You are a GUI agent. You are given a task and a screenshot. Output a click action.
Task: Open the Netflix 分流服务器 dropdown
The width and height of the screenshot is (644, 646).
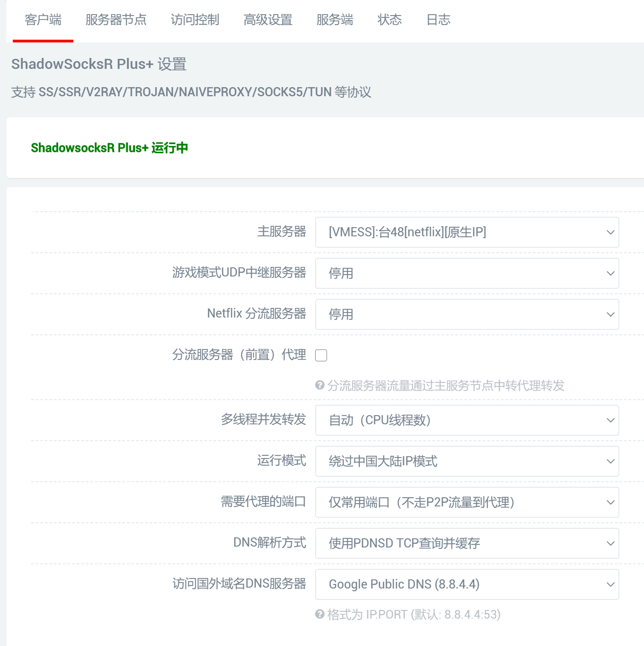pyautogui.click(x=467, y=314)
